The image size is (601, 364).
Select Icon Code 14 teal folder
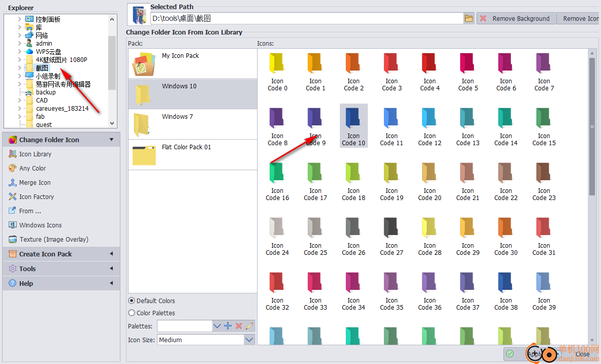tap(505, 126)
